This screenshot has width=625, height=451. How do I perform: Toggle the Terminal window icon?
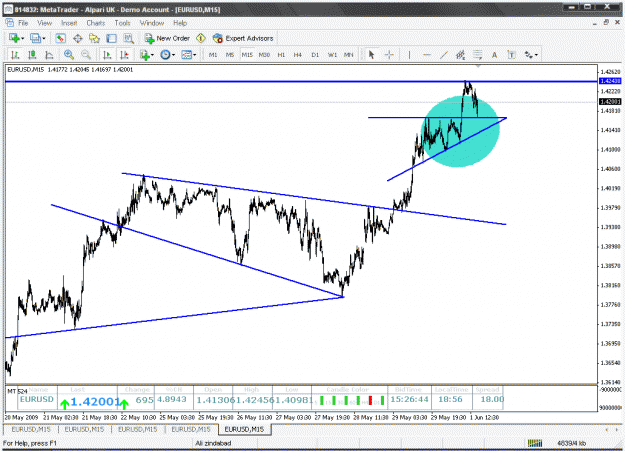pos(111,38)
